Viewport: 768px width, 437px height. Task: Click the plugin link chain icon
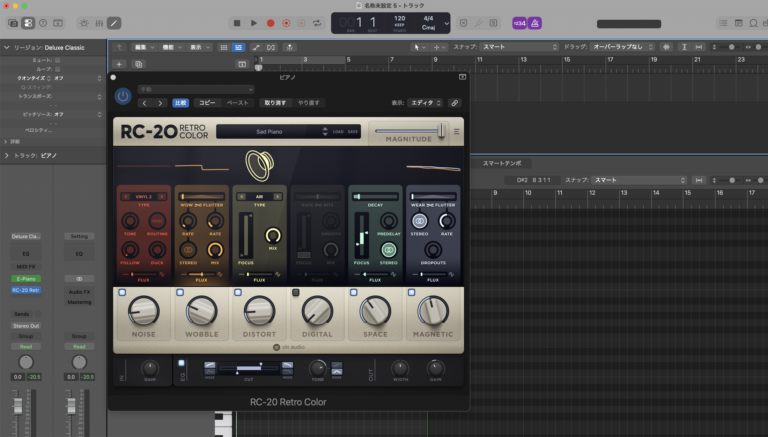tap(455, 103)
